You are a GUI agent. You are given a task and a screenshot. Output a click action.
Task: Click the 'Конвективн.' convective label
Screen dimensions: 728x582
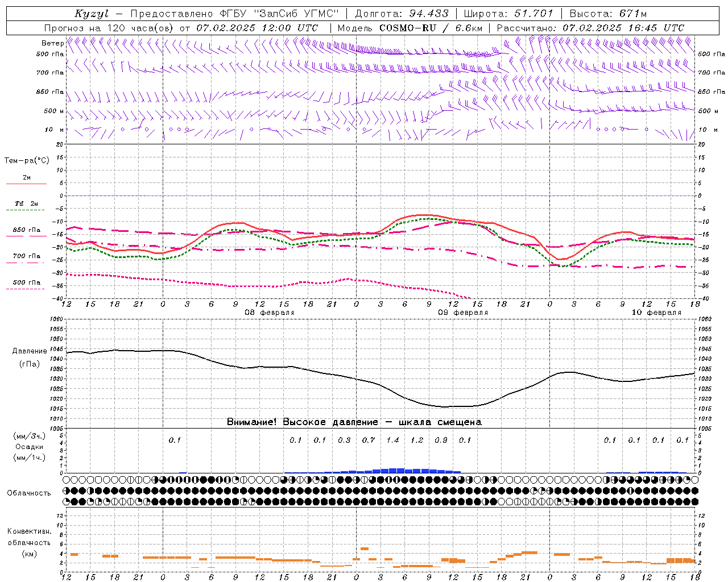[29, 531]
